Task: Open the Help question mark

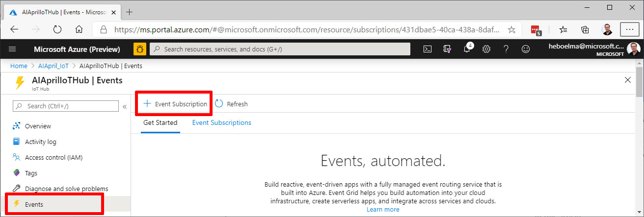Action: (506, 49)
